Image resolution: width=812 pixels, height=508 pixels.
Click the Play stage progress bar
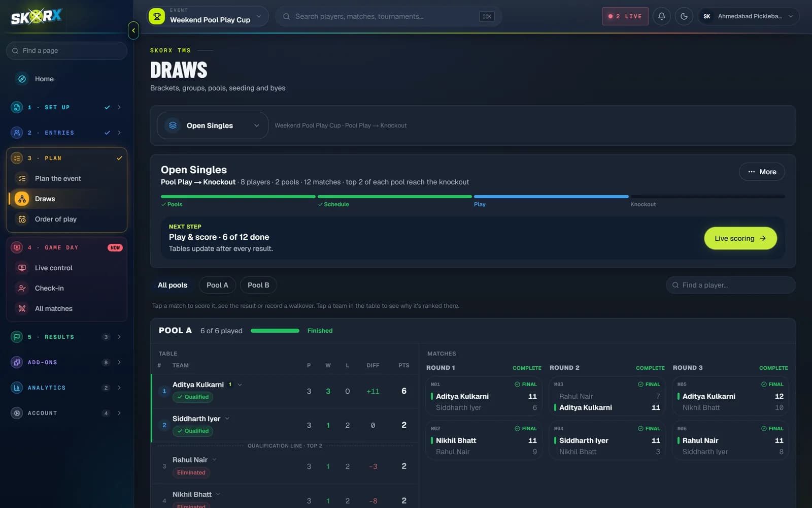click(x=551, y=197)
